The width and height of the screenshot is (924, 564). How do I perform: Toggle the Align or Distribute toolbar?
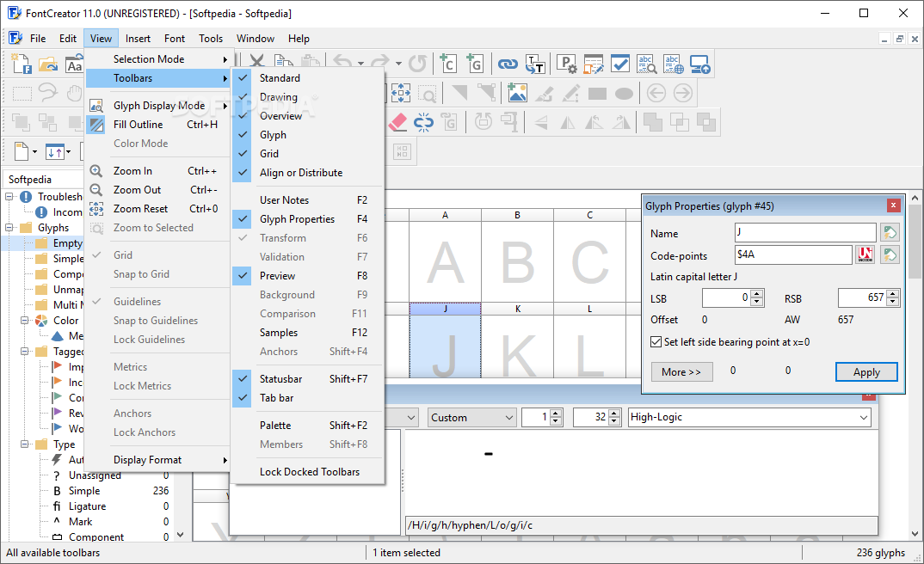point(307,173)
